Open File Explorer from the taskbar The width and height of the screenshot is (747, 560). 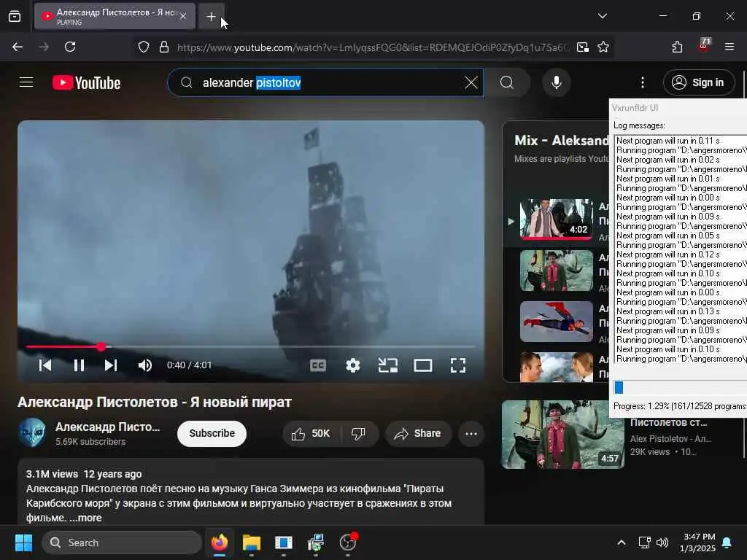coord(251,542)
